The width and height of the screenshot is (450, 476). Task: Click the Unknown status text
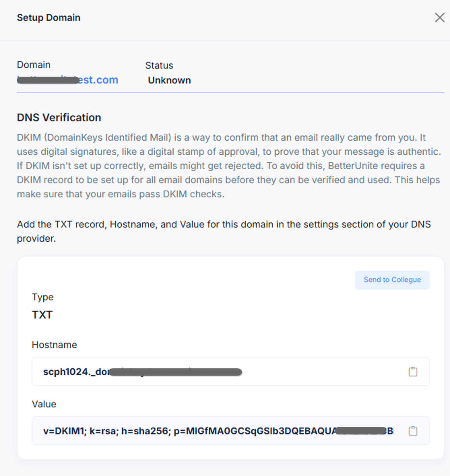click(169, 80)
